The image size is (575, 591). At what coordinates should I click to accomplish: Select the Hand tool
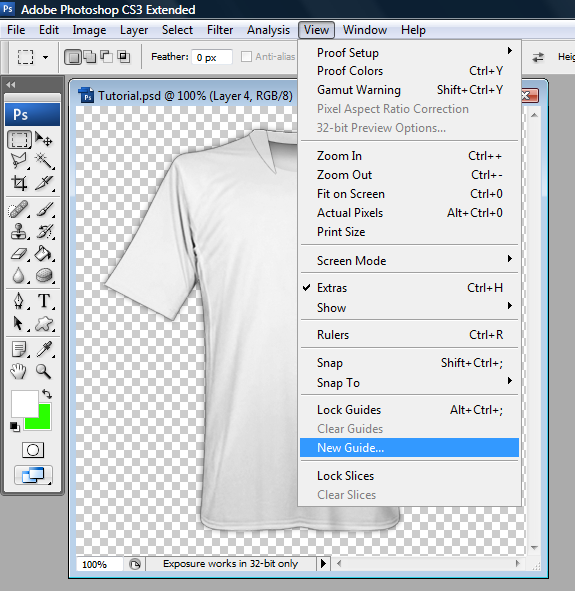pos(18,372)
